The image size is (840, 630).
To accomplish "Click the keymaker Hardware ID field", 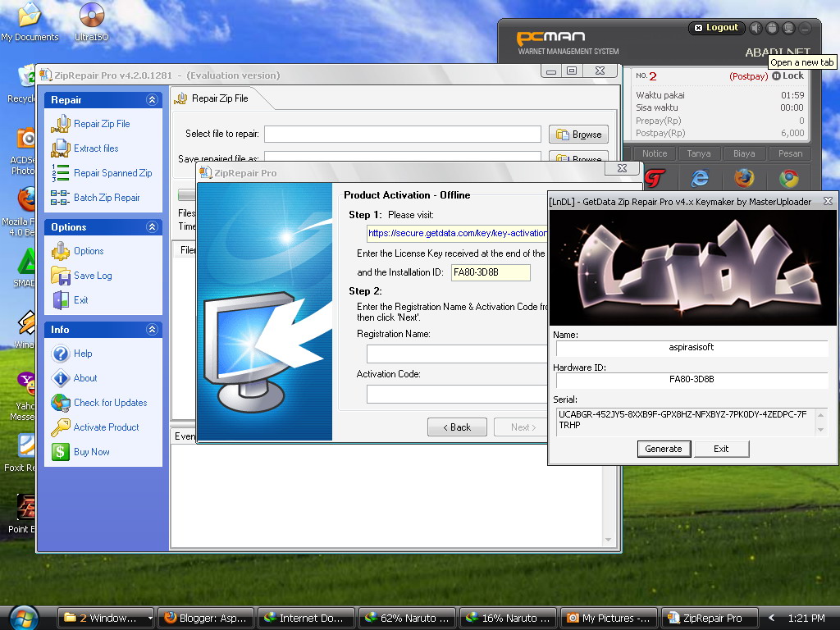I will coord(692,380).
